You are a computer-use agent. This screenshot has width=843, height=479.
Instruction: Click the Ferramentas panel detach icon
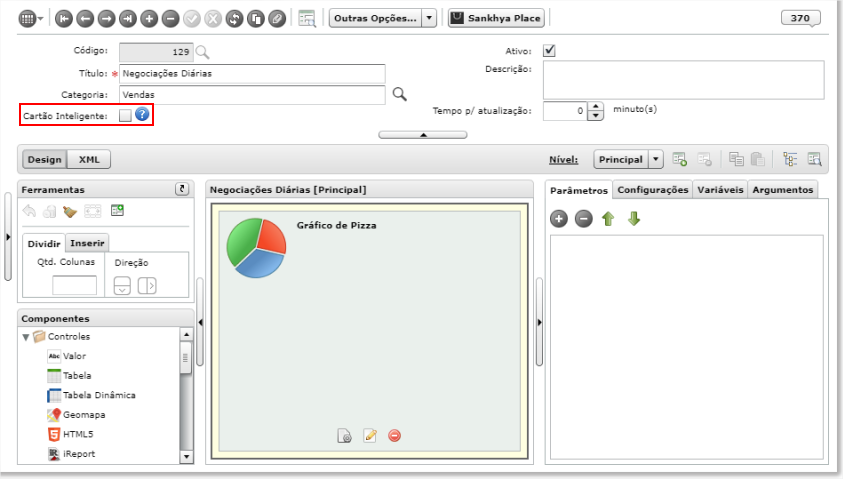coord(182,189)
